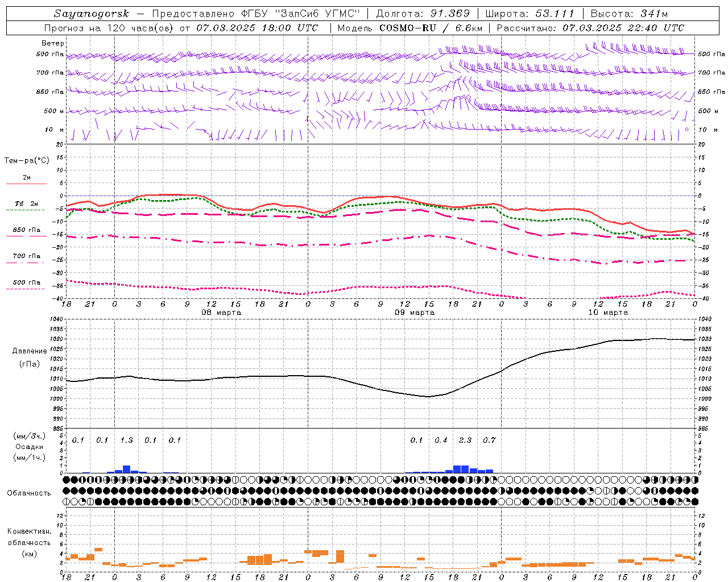Click the 1.3 precipitation amount value
This screenshot has height=582, width=728.
[126, 440]
